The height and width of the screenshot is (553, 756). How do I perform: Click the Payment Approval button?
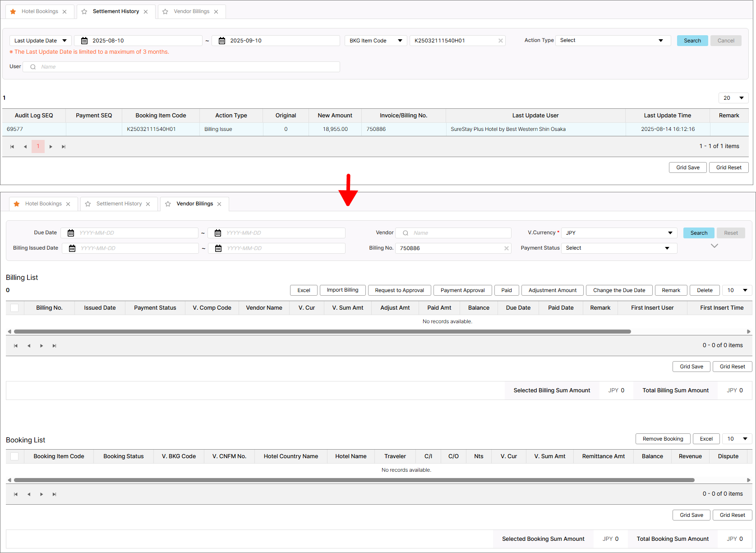pos(462,290)
